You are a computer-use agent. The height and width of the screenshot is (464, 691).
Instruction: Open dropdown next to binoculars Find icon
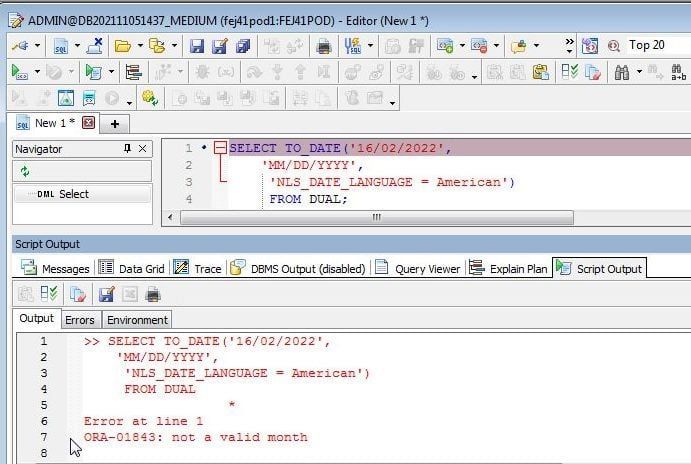coord(639,72)
